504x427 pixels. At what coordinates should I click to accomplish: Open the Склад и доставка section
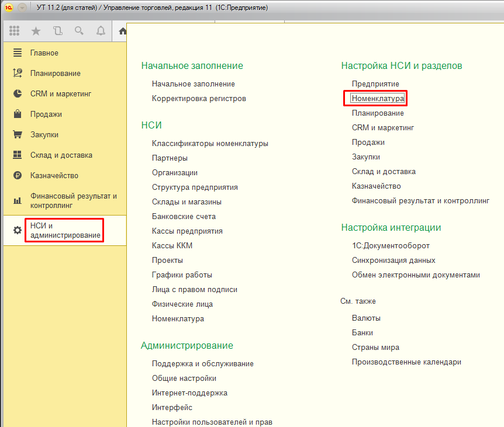(61, 155)
